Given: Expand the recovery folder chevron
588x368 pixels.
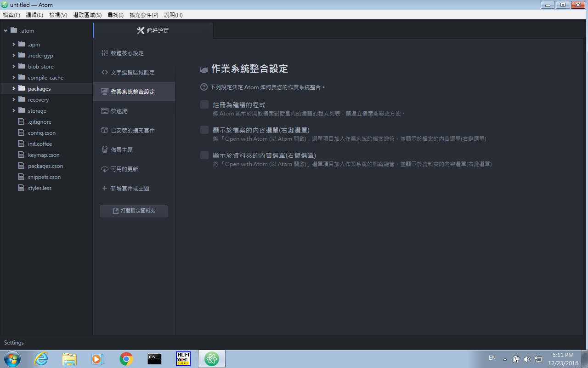Looking at the screenshot, I should 14,99.
